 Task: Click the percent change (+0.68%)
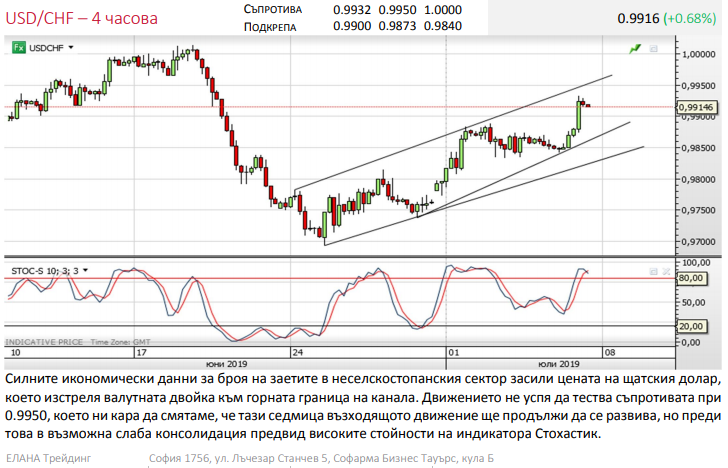point(690,18)
